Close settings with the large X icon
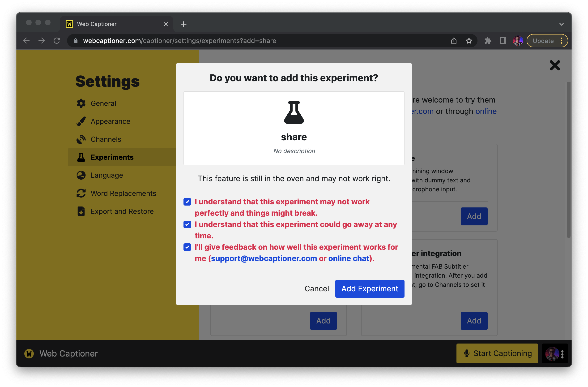The height and width of the screenshot is (387, 588). (x=555, y=65)
